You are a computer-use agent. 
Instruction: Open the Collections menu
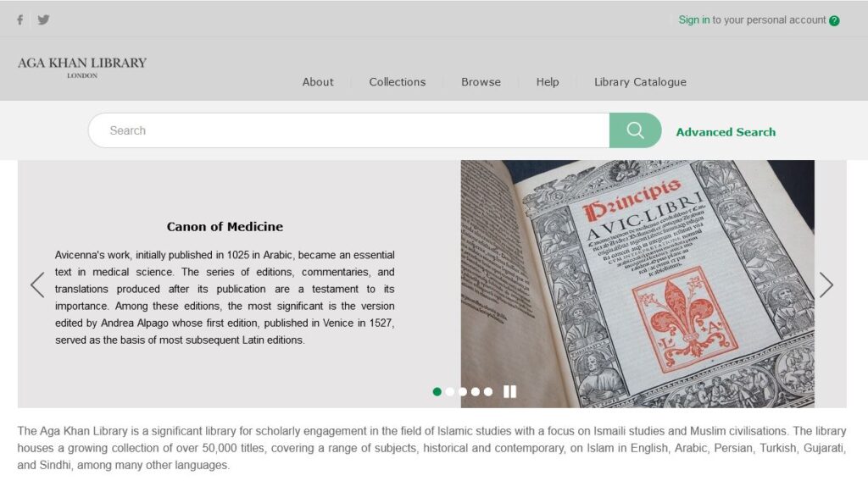398,82
